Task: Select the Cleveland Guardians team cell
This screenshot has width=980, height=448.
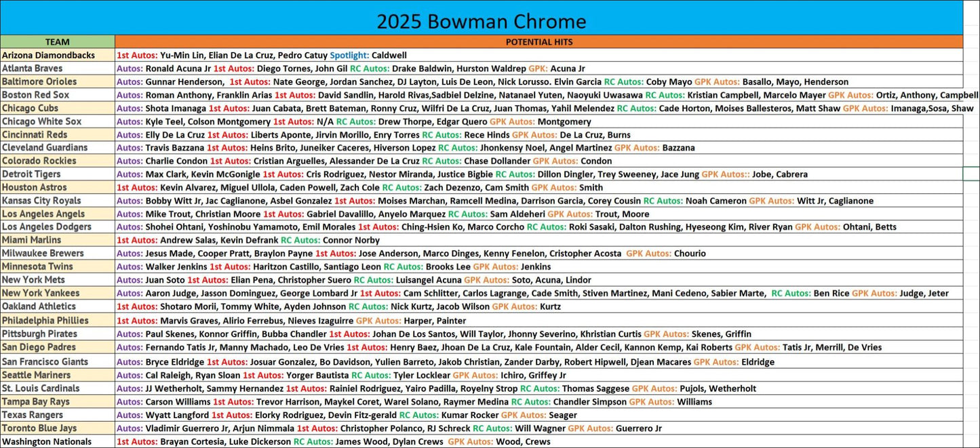Action: [x=58, y=148]
